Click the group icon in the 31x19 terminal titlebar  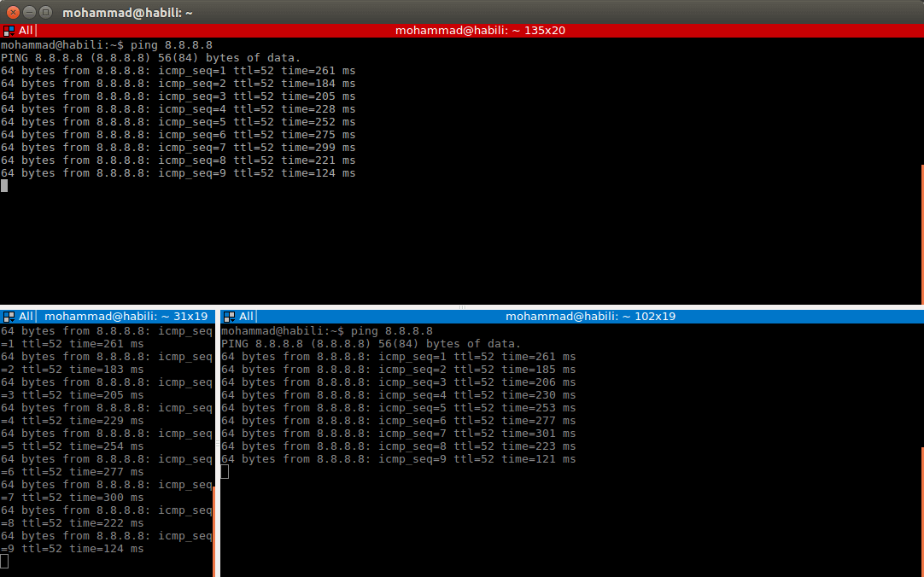(x=9, y=316)
